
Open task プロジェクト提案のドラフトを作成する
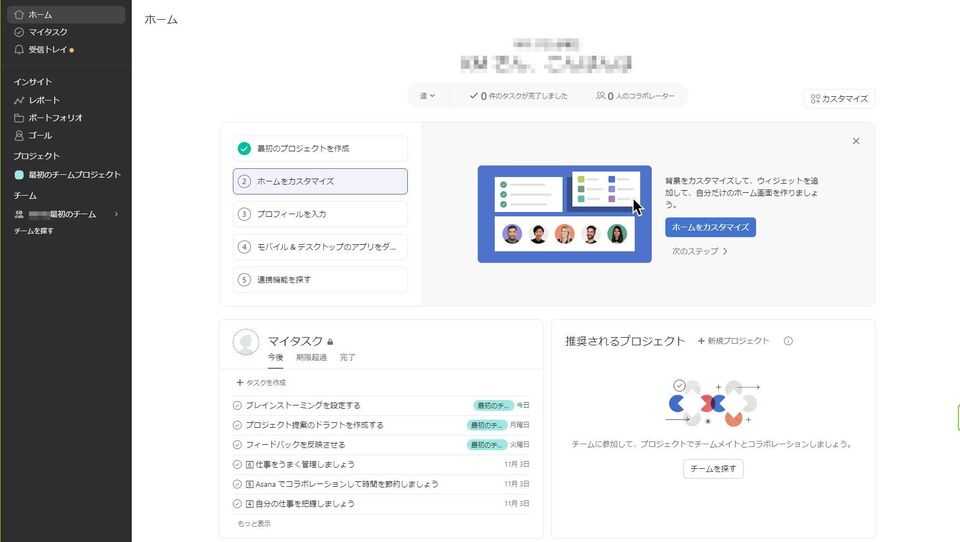[x=315, y=425]
